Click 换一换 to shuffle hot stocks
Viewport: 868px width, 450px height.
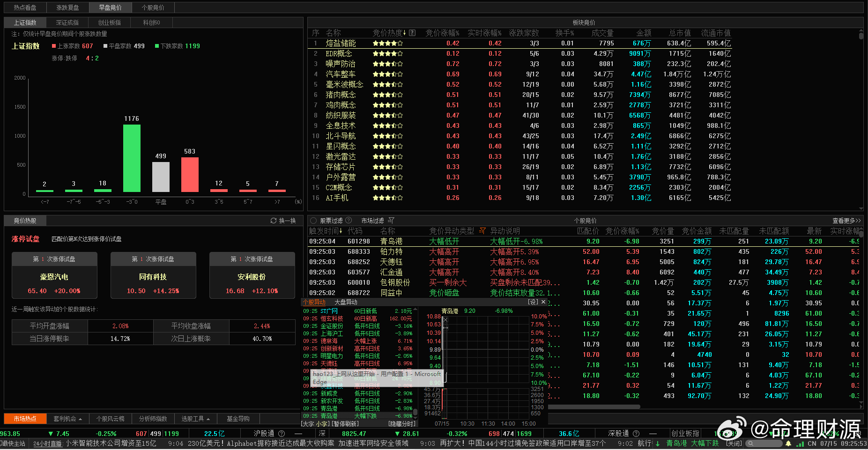point(287,221)
